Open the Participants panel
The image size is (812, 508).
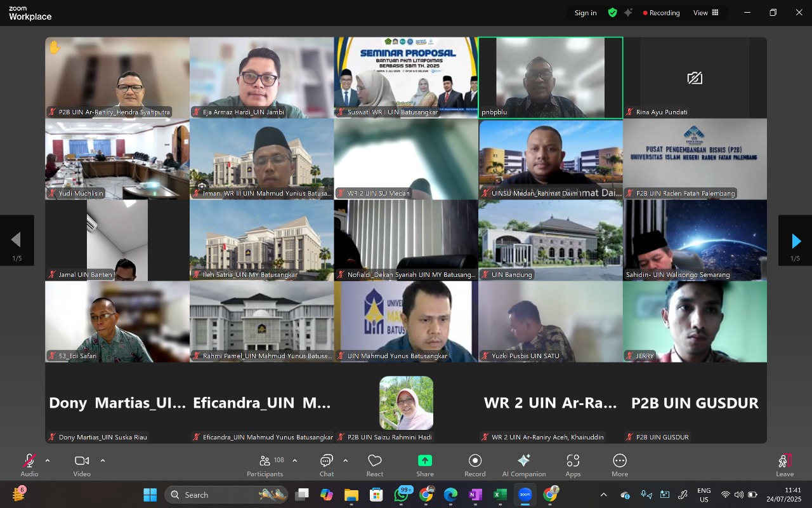point(265,465)
